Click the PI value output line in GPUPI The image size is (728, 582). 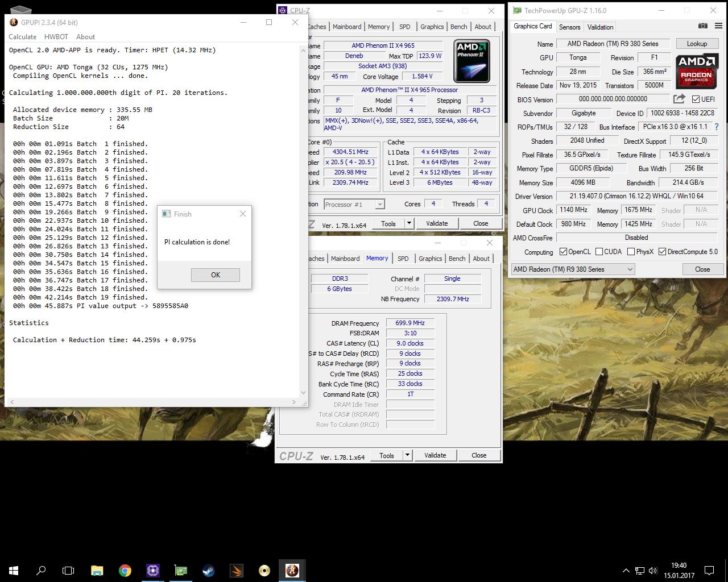click(101, 306)
